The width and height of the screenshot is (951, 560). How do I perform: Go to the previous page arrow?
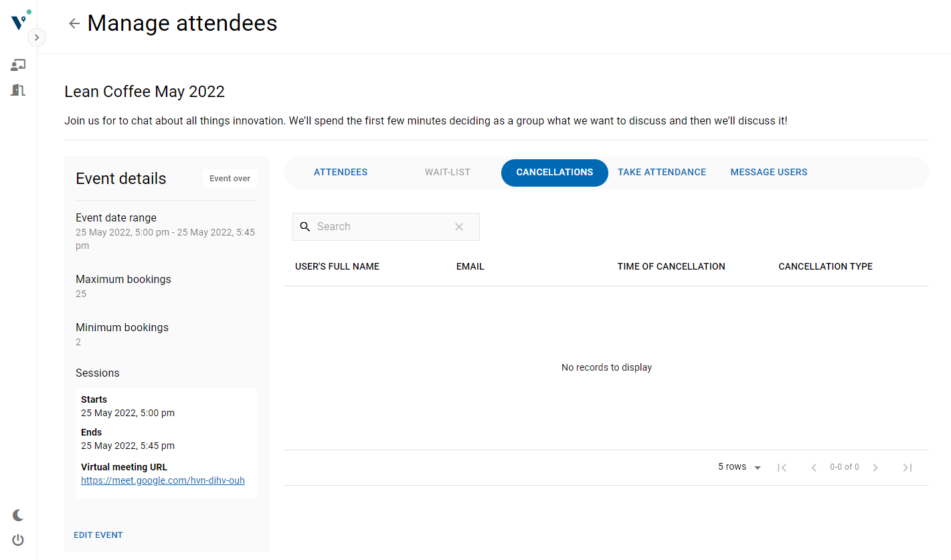814,468
